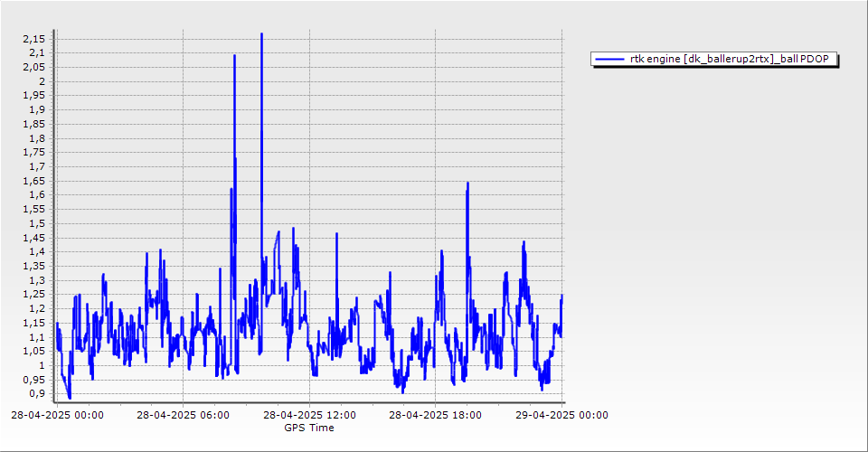Click y-axis value '1,65'
Viewport: 868px width, 452px height.
tap(33, 181)
